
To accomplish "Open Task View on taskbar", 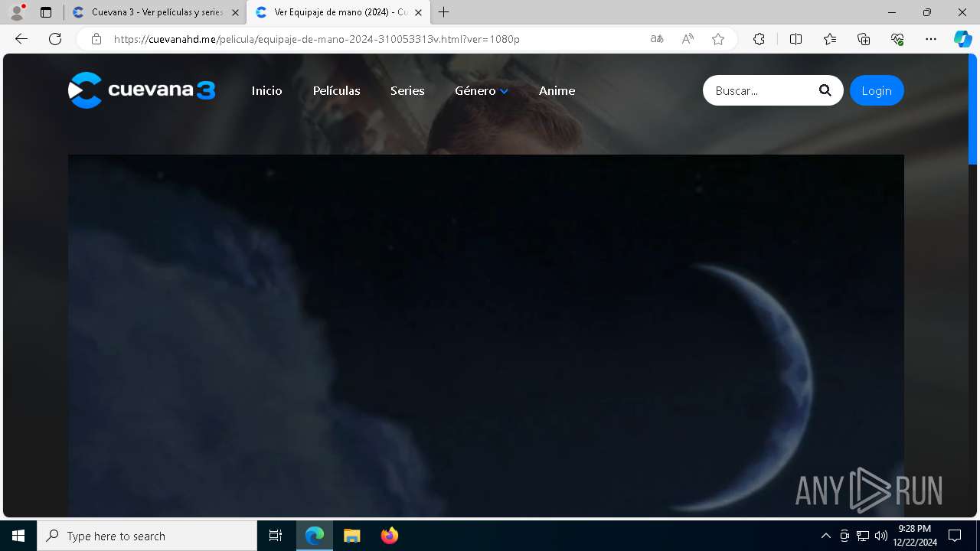I will pyautogui.click(x=276, y=536).
